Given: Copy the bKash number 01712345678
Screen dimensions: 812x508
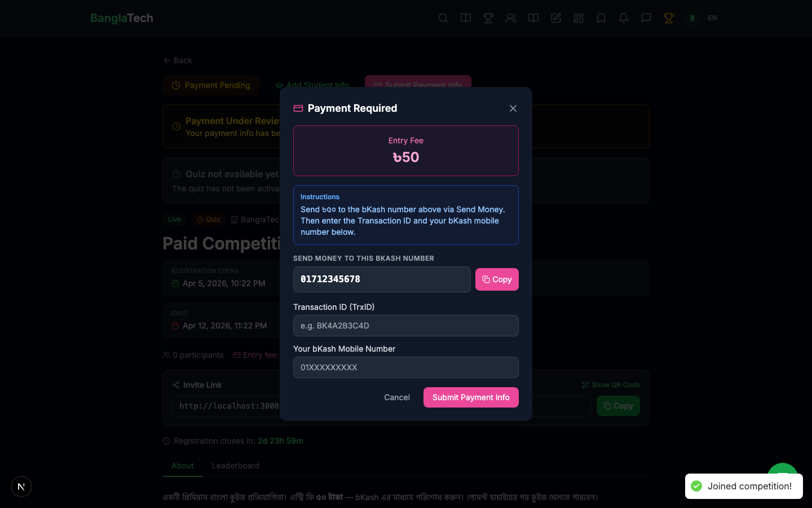Looking at the screenshot, I should pos(497,279).
